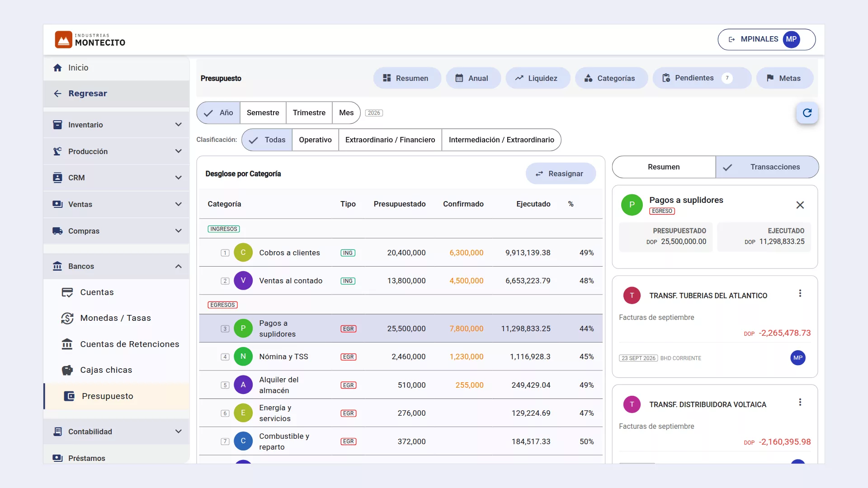The image size is (868, 488).
Task: Open Monedas / Tasas item
Action: point(116,318)
